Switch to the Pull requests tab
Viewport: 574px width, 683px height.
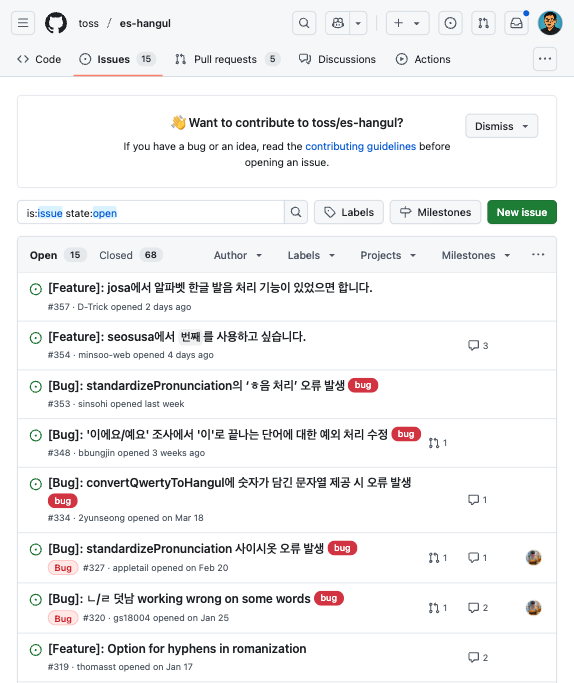click(228, 59)
